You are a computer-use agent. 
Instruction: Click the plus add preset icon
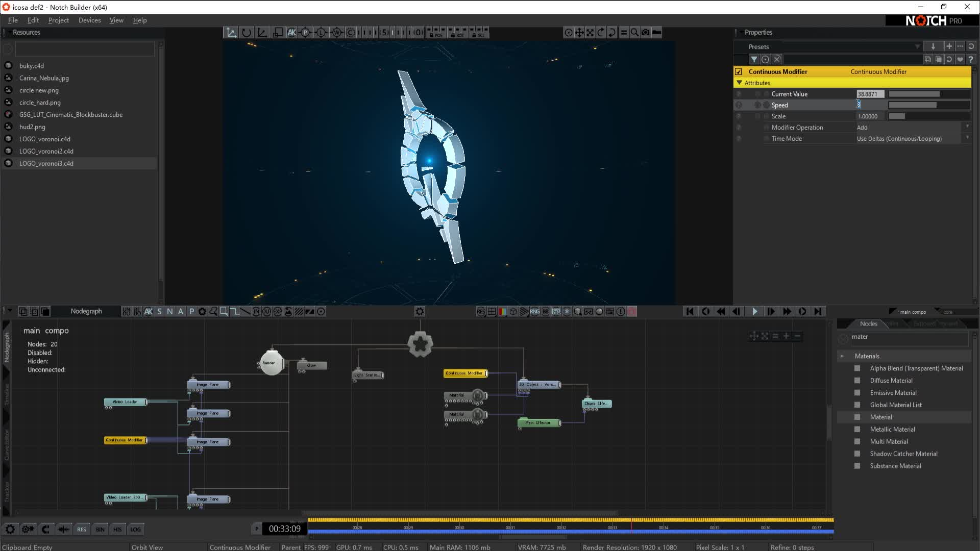(949, 46)
